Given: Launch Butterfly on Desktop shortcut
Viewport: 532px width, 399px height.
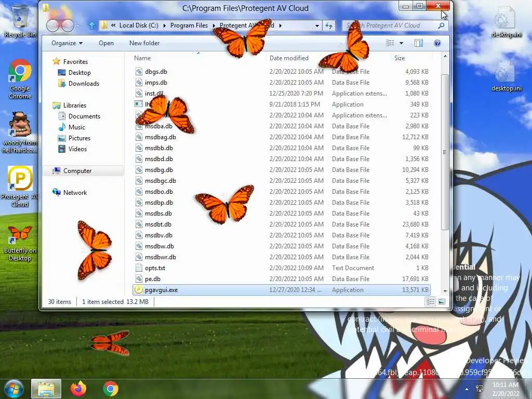Looking at the screenshot, I should click(20, 243).
